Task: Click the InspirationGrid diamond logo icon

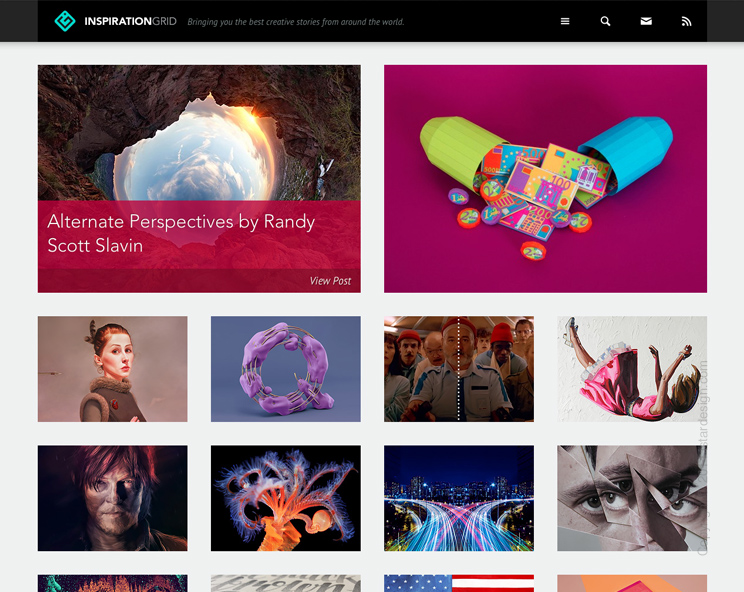Action: (x=65, y=21)
